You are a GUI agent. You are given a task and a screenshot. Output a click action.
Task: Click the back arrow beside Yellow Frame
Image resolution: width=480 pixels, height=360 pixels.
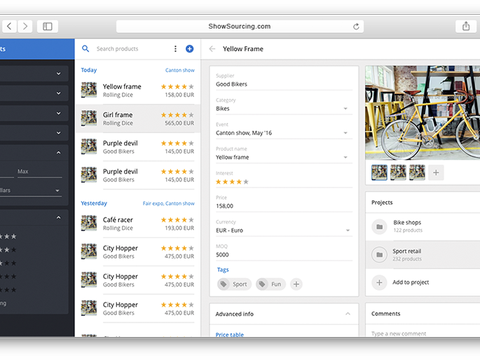pos(212,49)
